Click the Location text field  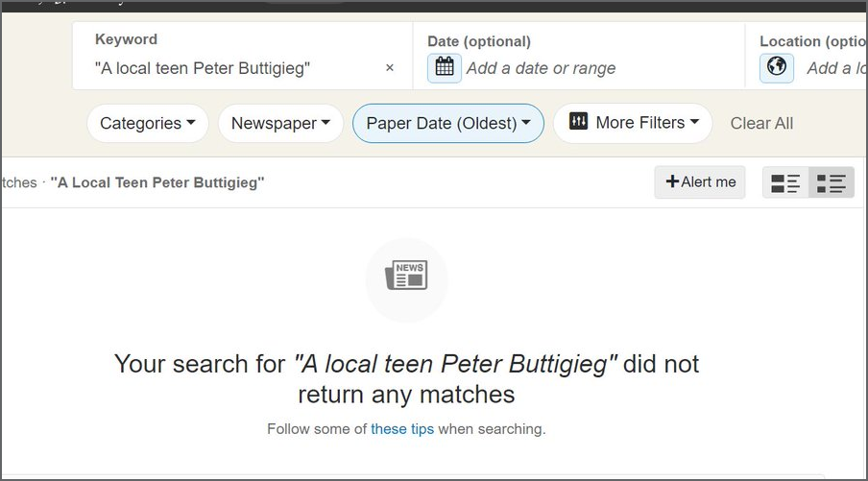(x=833, y=68)
